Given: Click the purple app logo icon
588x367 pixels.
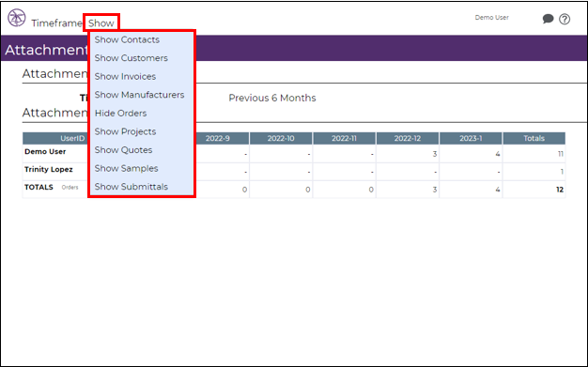Looking at the screenshot, I should click(x=17, y=18).
